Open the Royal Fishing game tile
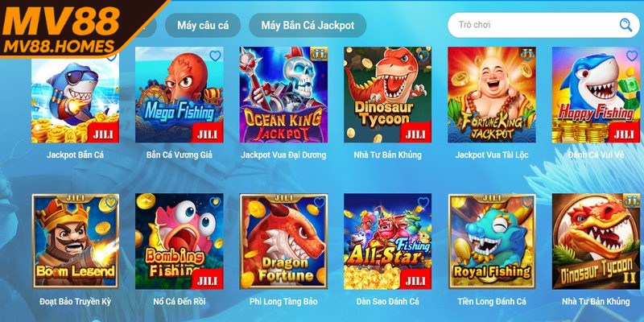The image size is (644, 322). pos(492,241)
